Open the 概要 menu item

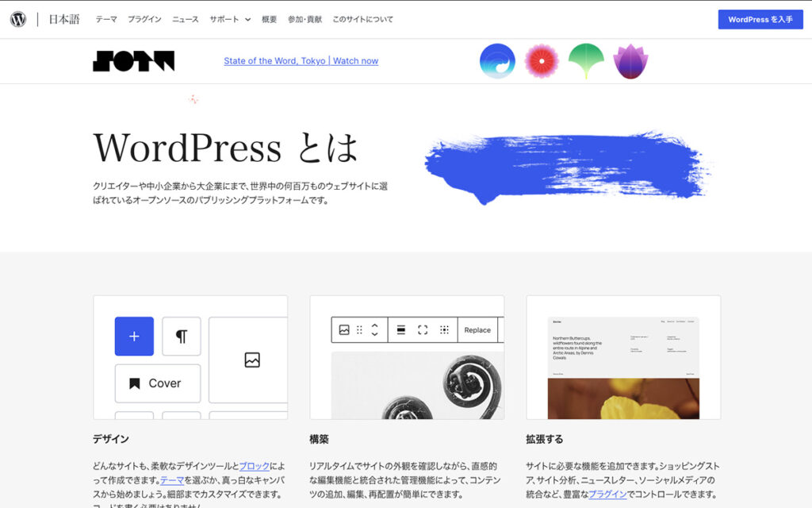[270, 19]
